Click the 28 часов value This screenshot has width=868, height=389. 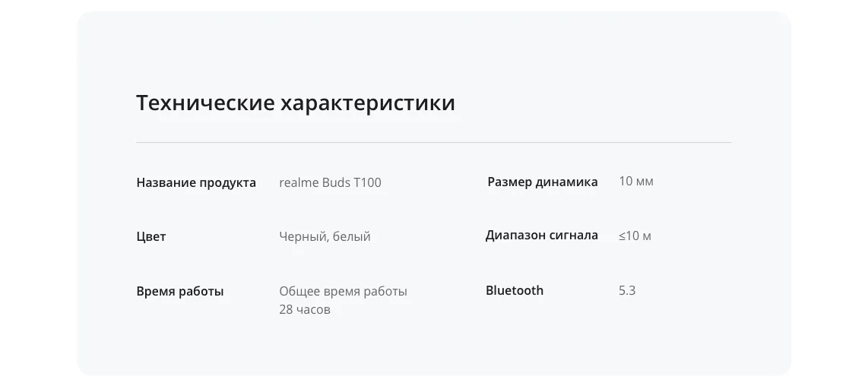click(305, 310)
